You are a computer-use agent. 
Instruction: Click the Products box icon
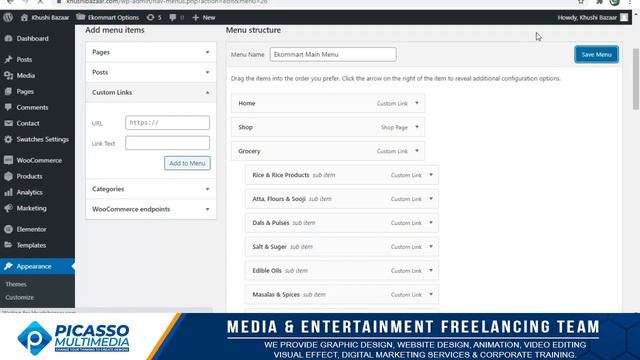(9, 176)
